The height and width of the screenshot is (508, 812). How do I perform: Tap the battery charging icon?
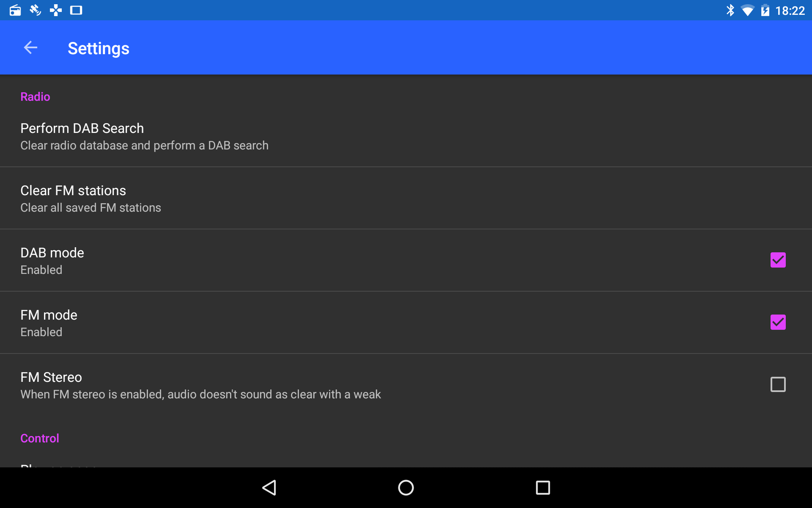click(x=765, y=10)
